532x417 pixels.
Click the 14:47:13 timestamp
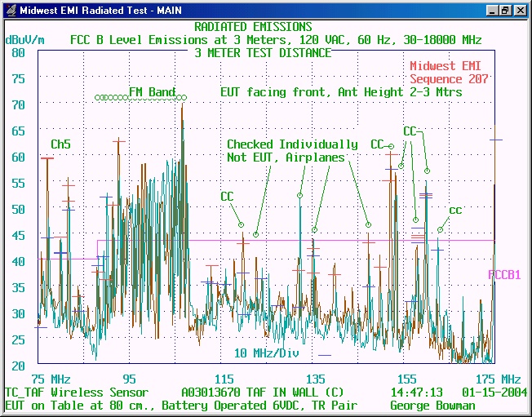click(x=417, y=393)
